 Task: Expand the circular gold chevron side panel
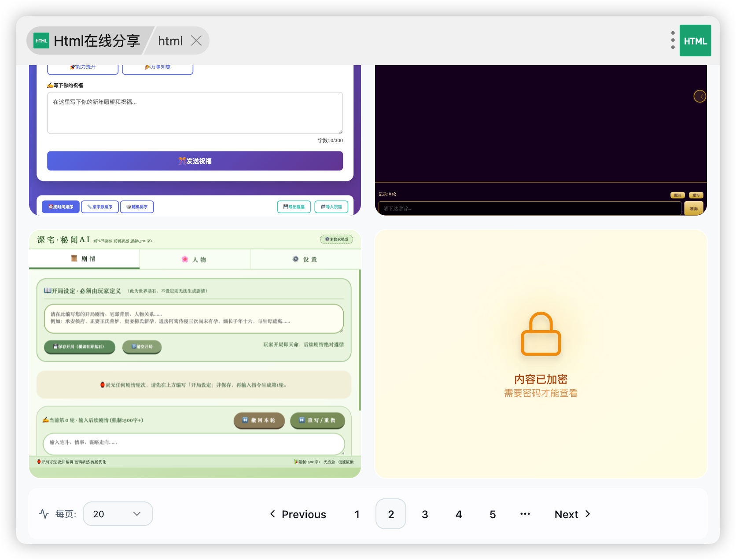(699, 96)
